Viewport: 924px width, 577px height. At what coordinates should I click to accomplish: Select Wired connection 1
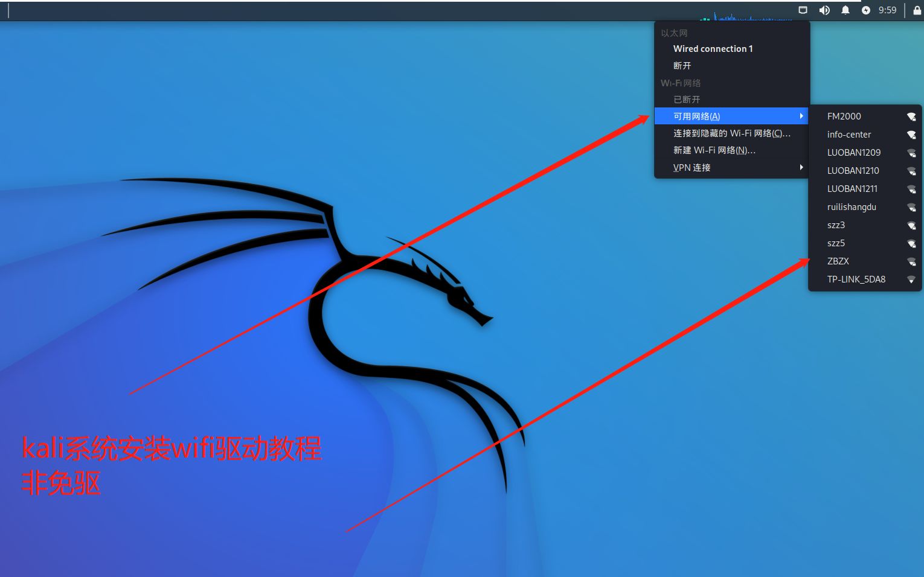732,49
